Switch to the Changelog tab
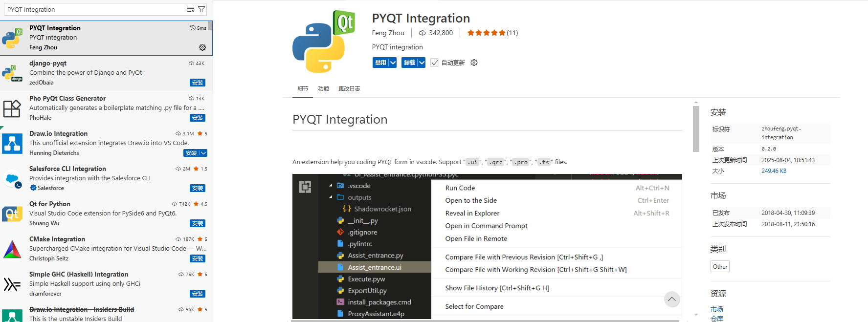Viewport: 868px width, 322px height. [x=349, y=88]
